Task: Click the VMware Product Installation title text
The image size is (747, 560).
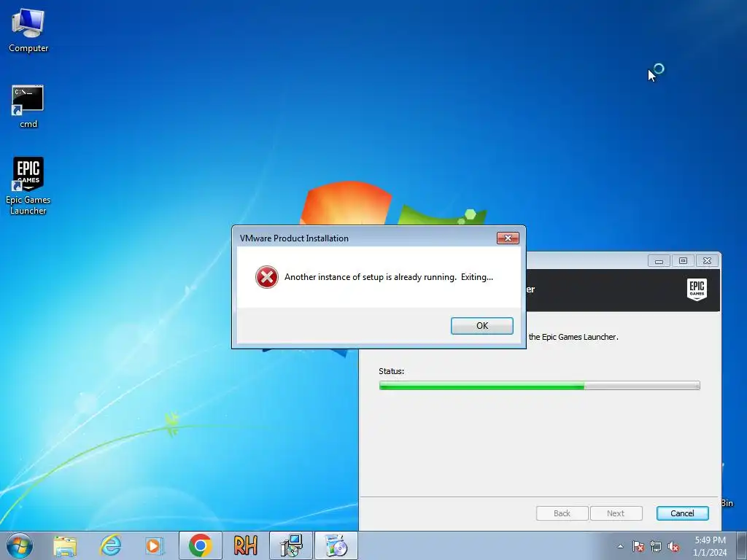Action: click(x=294, y=238)
